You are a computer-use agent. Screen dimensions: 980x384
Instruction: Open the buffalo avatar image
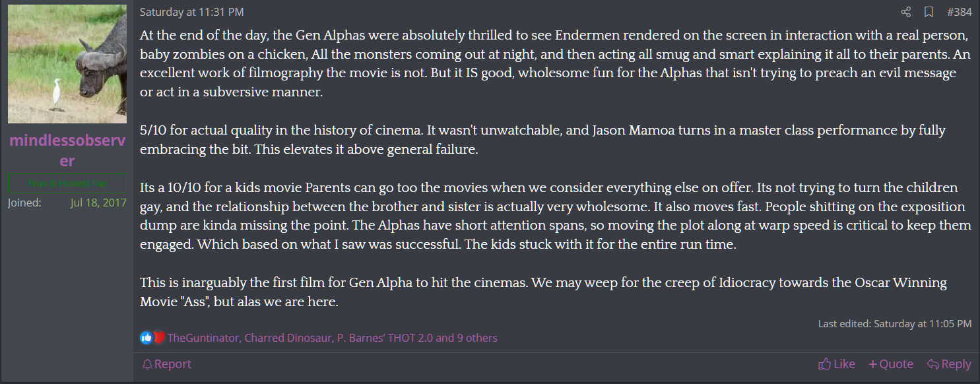pyautogui.click(x=67, y=64)
